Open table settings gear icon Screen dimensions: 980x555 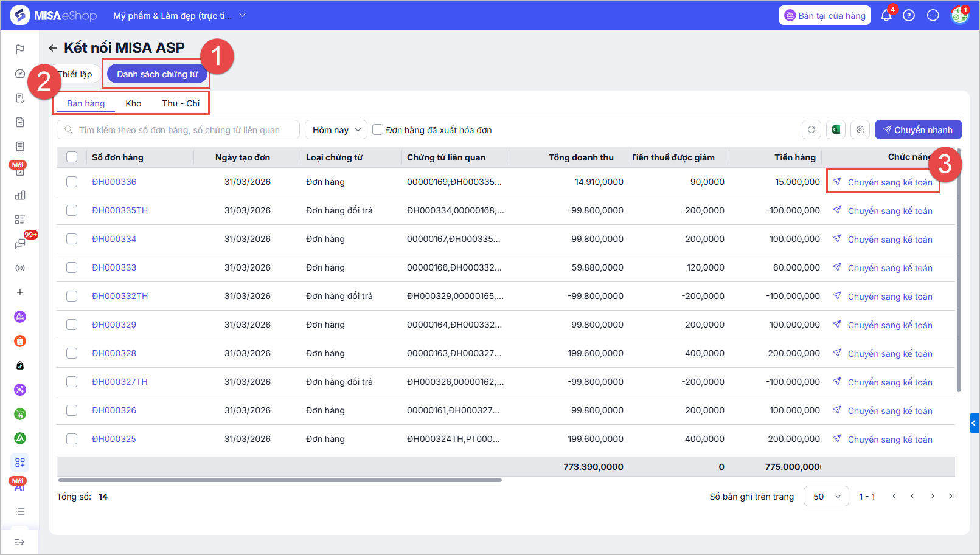860,129
